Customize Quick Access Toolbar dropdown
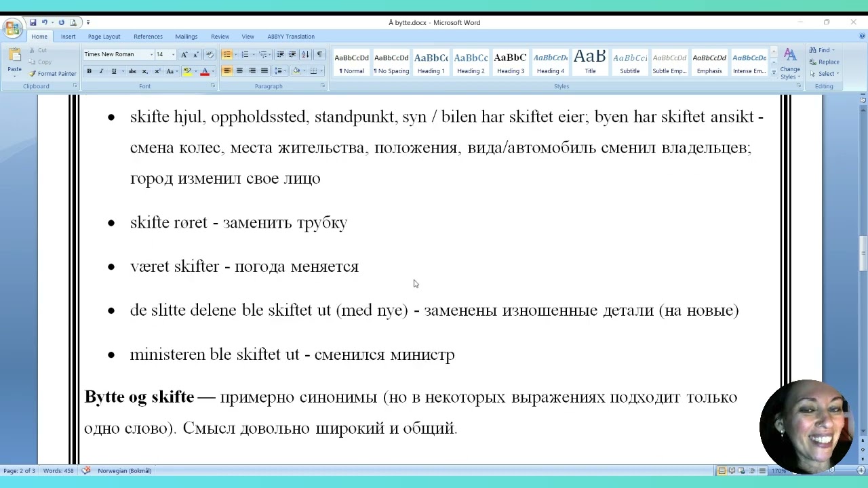868x488 pixels. pyautogui.click(x=87, y=22)
